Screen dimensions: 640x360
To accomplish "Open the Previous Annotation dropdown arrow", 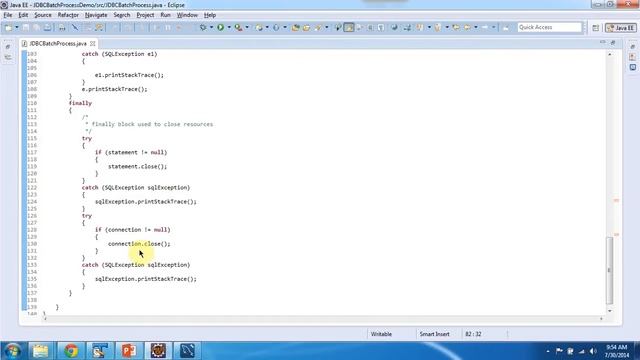I will click(447, 27).
